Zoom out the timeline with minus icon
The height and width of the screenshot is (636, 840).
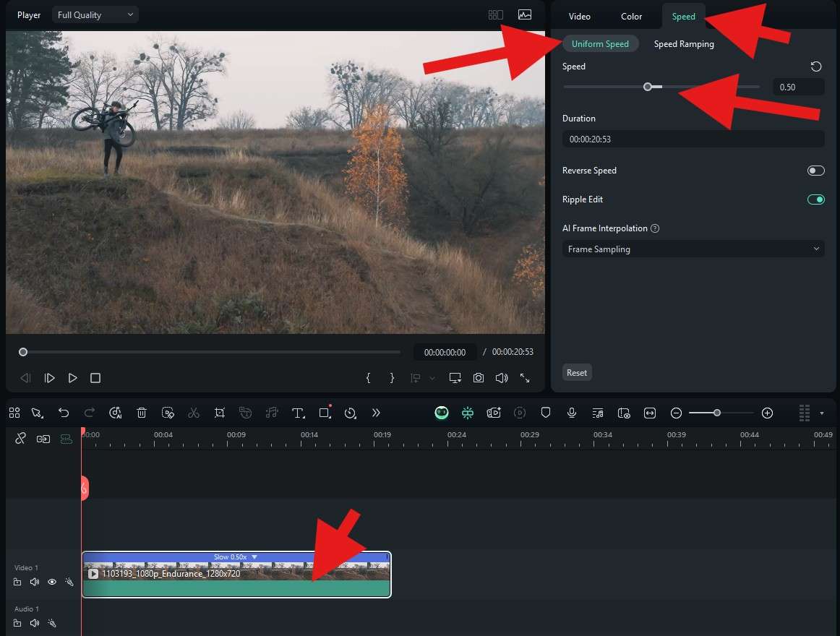676,413
